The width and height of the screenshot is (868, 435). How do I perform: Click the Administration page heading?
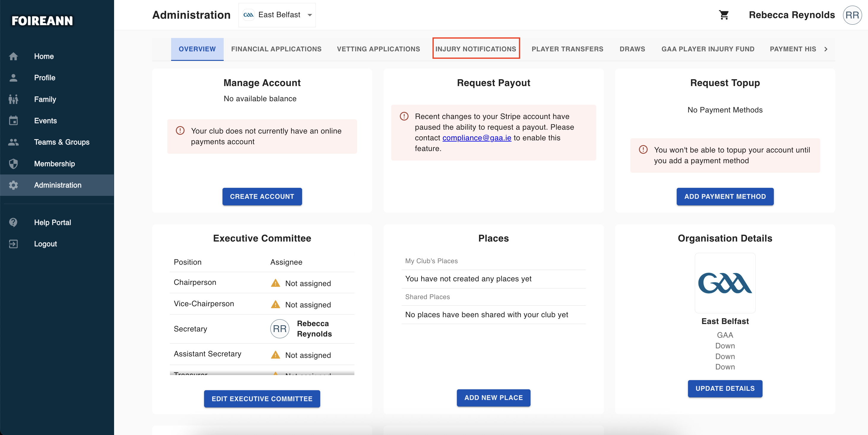coord(191,15)
